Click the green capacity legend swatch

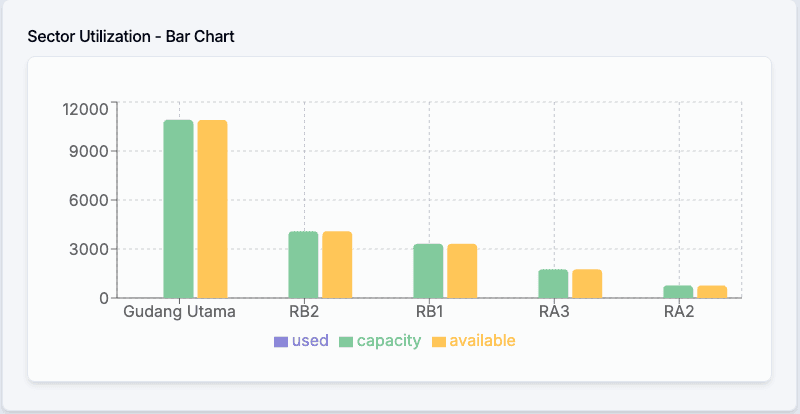346,342
